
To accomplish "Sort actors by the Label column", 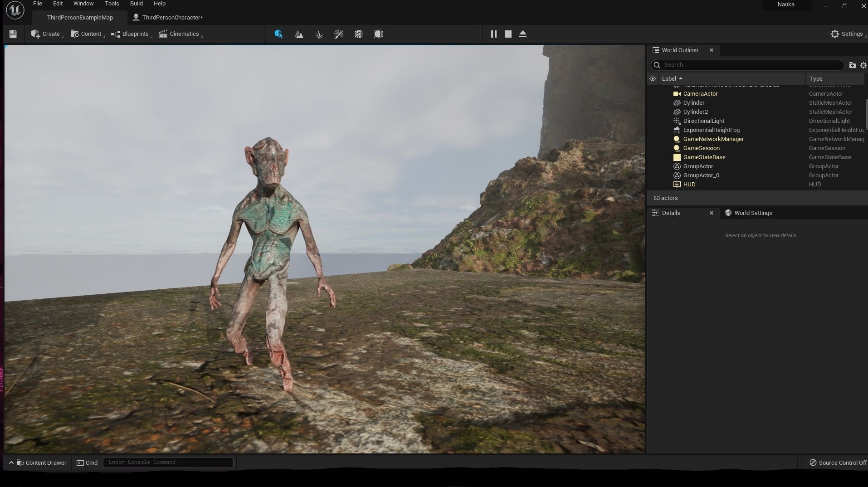I will click(x=732, y=79).
